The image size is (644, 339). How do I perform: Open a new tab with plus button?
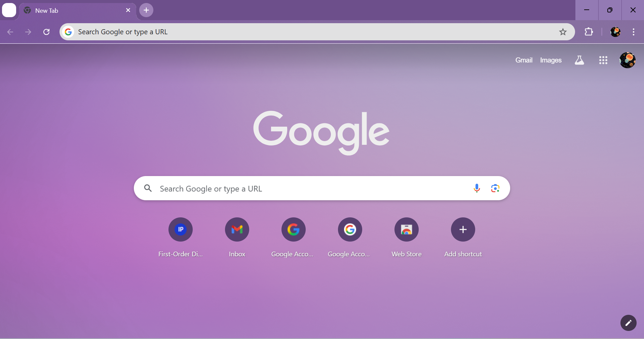click(x=146, y=10)
